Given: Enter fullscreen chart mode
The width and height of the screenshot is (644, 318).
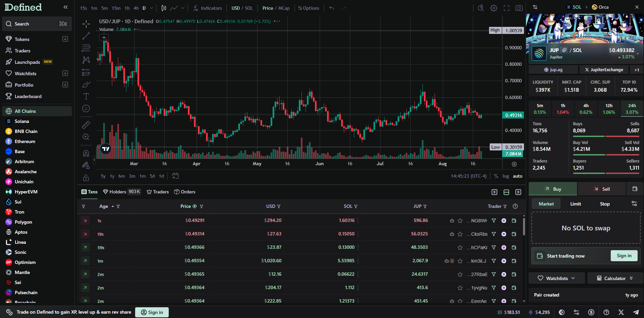Looking at the screenshot, I should click(506, 8).
